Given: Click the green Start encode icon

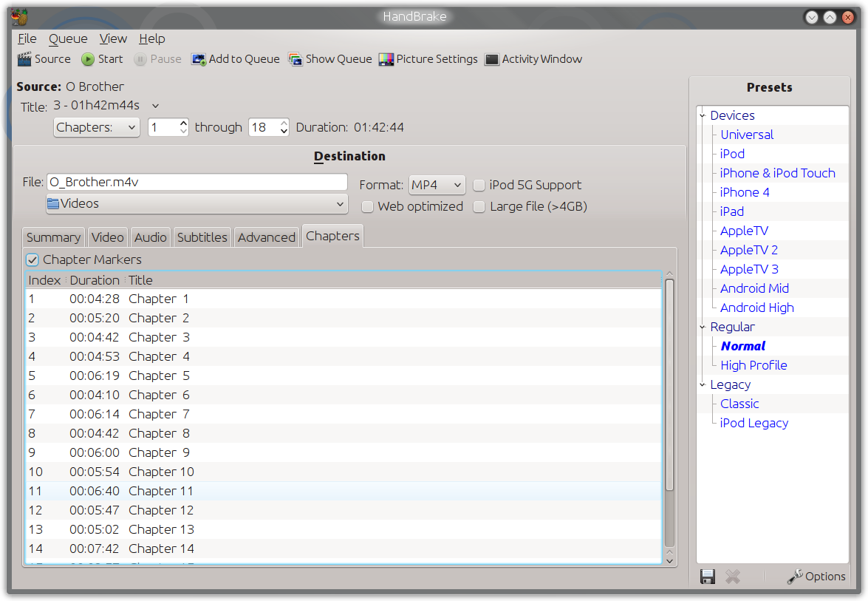Looking at the screenshot, I should click(87, 59).
